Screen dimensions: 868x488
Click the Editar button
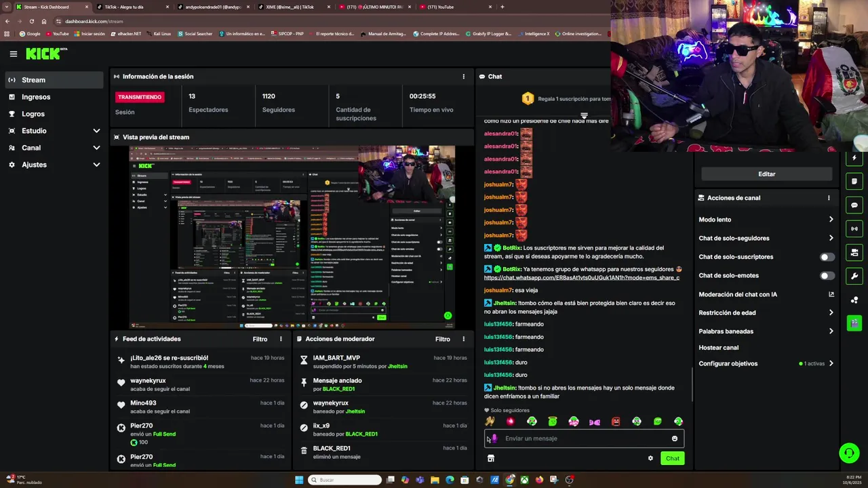tap(766, 174)
